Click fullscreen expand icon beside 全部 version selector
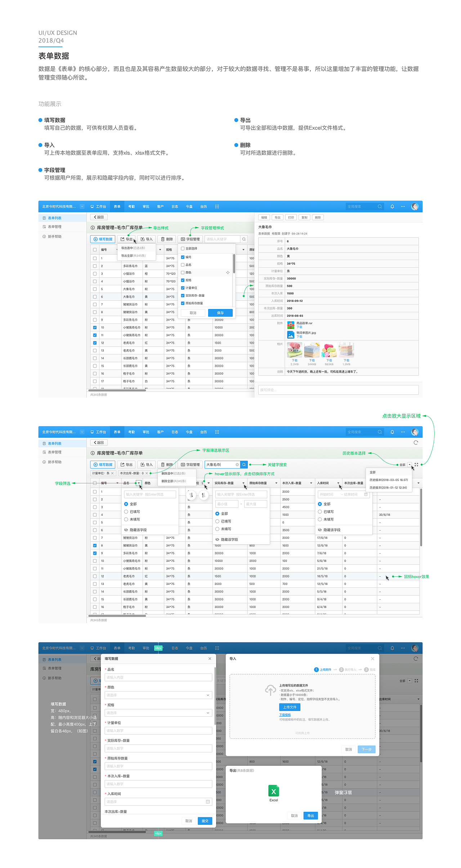 416,465
